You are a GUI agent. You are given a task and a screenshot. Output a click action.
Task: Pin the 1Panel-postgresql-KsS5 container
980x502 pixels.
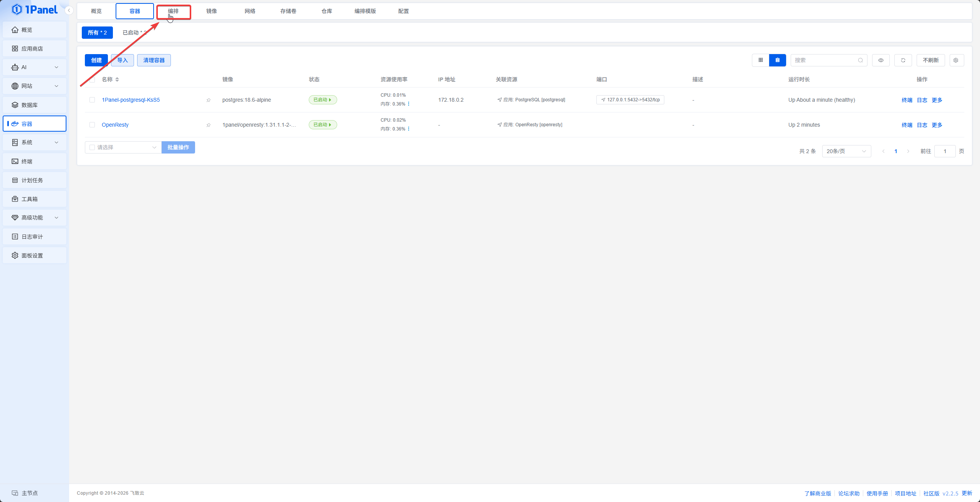pos(209,100)
